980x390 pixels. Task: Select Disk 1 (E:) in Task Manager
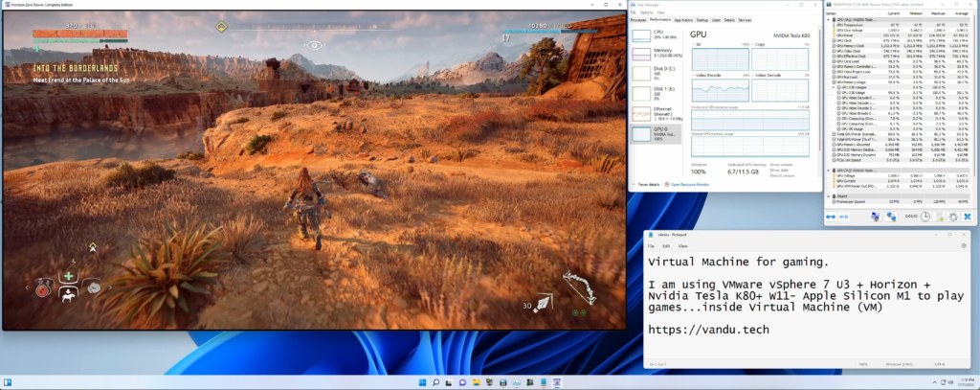655,93
